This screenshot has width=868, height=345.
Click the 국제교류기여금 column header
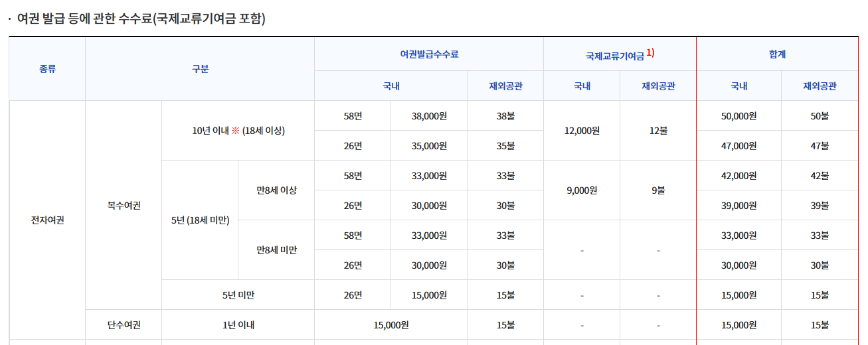(620, 54)
